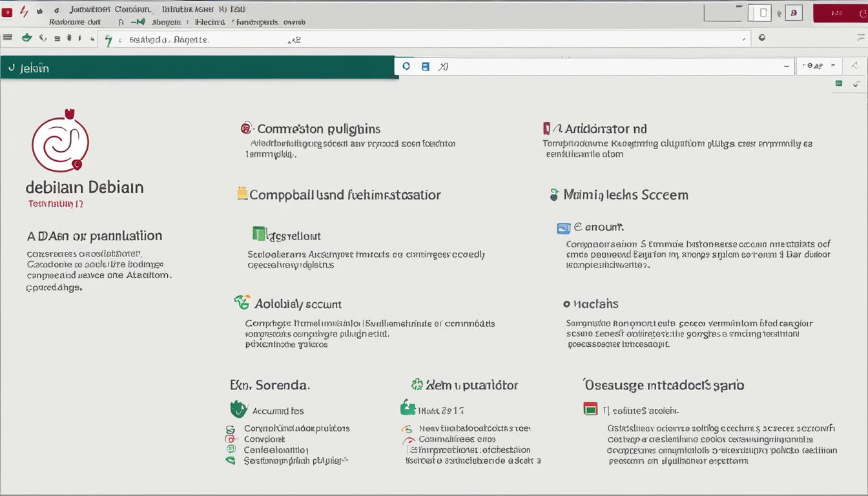
Task: Open the dropdown chevron at the address bar end
Action: point(743,39)
